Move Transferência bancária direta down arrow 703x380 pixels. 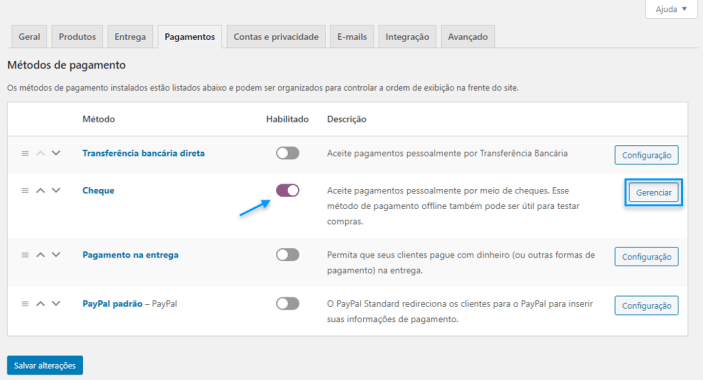point(56,153)
